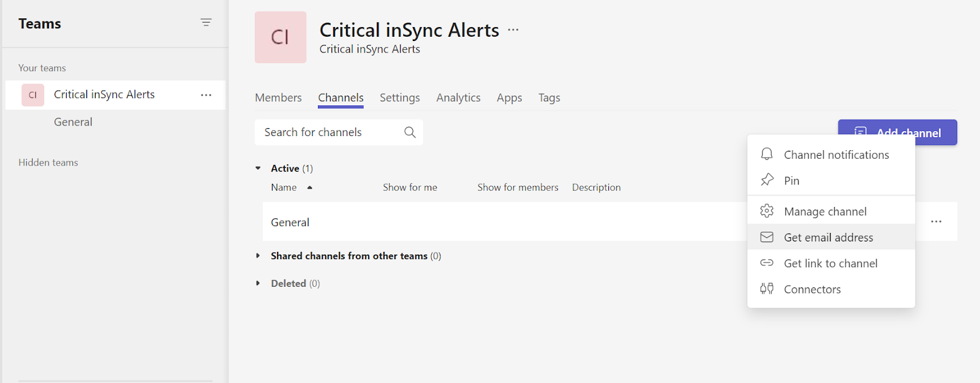Click the bell icon for Channel notifications
The height and width of the screenshot is (383, 980).
766,154
